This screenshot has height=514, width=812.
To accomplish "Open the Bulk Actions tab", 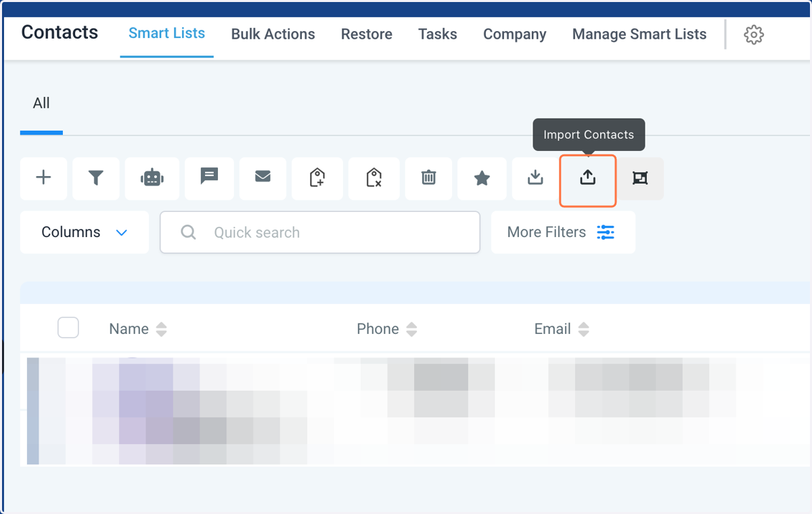I will [273, 35].
